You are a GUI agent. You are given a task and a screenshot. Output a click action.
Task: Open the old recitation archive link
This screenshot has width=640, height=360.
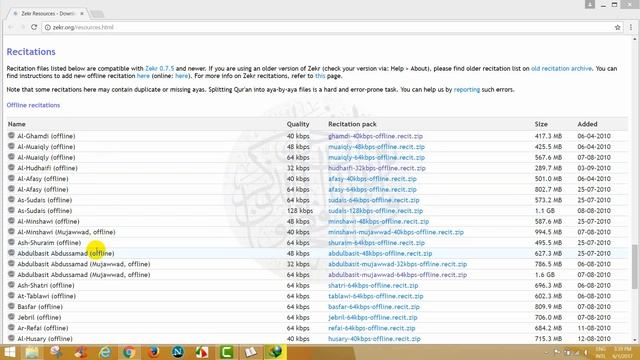coord(561,69)
